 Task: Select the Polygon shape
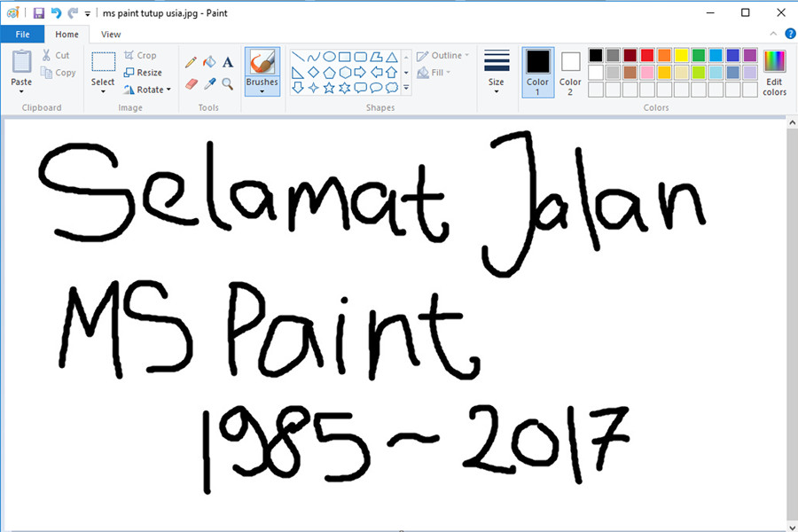[376, 57]
